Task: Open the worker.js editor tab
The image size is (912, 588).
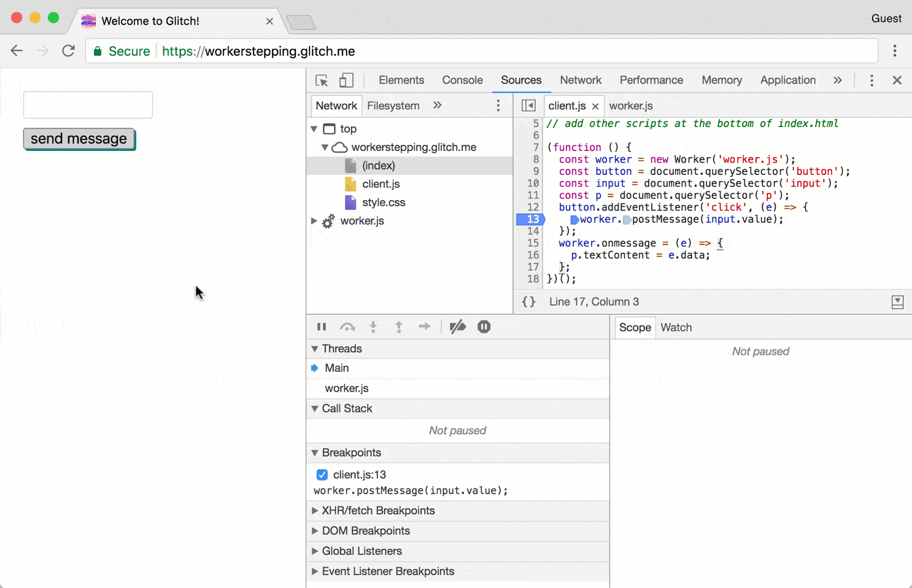Action: [x=631, y=105]
